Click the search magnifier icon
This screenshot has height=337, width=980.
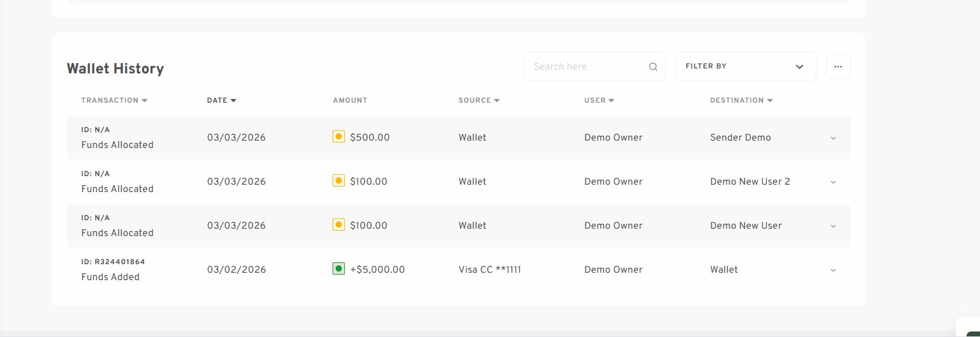point(653,67)
